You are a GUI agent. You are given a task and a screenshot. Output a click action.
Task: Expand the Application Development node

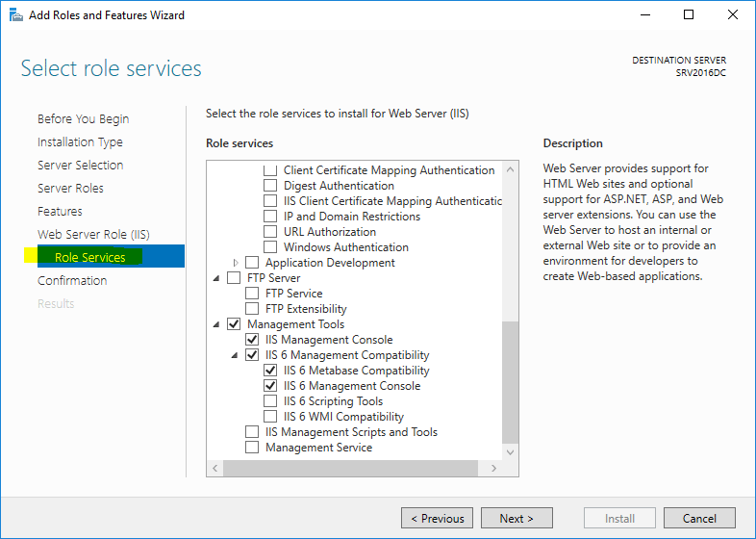(x=237, y=263)
